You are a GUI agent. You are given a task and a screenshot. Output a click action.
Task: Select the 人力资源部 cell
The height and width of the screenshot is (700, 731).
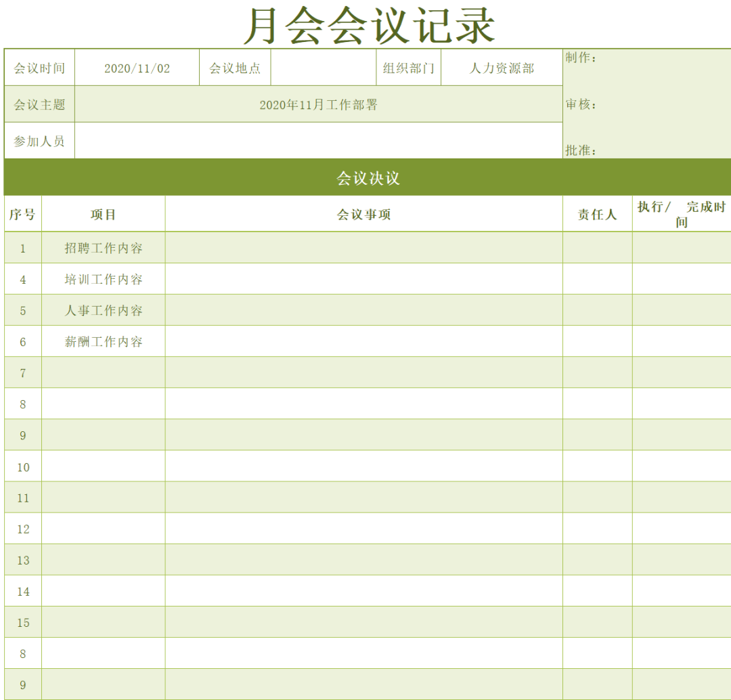click(x=502, y=68)
